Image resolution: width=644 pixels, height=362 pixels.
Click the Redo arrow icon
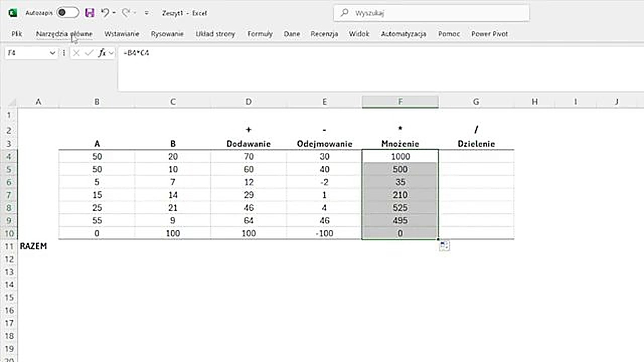pos(126,13)
